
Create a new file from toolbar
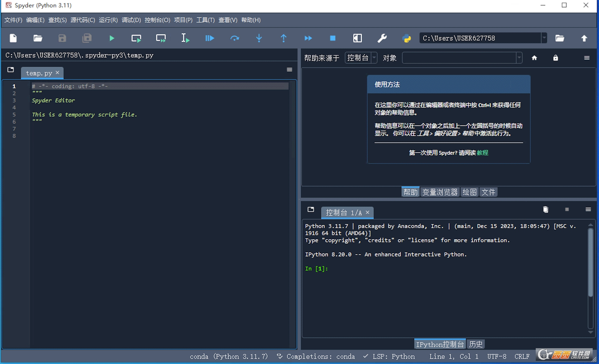click(13, 38)
